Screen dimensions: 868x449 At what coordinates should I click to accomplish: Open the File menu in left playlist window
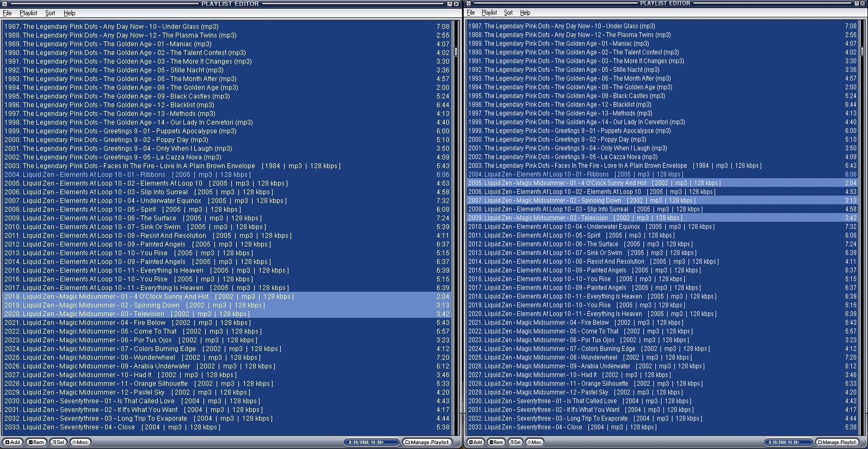[x=7, y=13]
